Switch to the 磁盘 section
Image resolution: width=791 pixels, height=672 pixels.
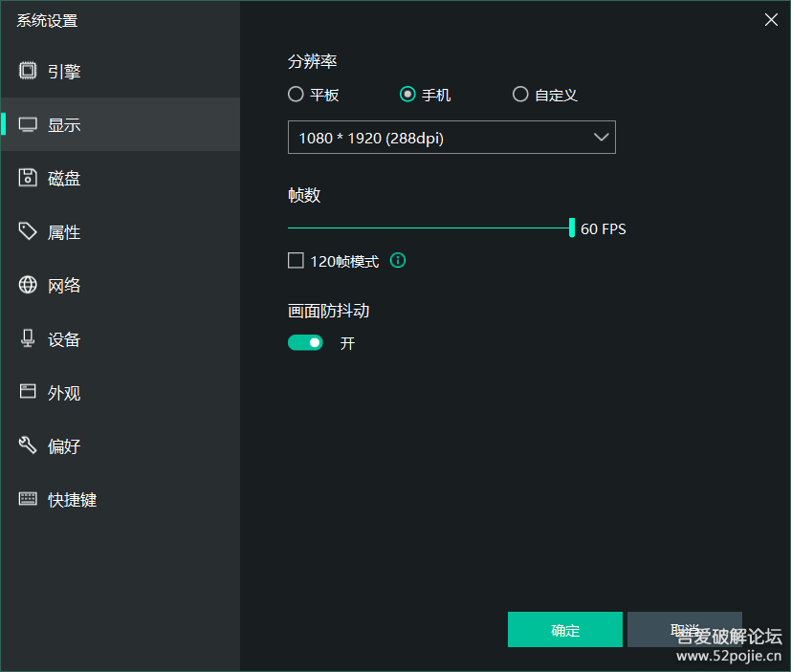point(121,178)
